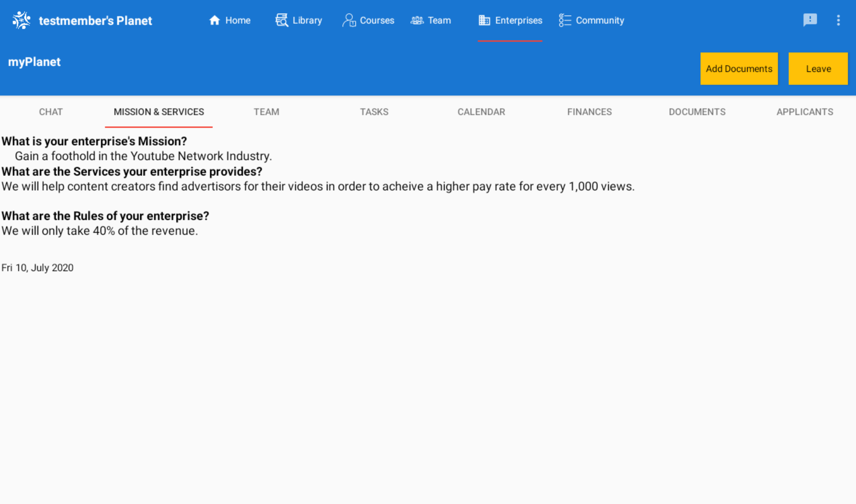View the APPLICANTS tab
This screenshot has height=504, width=856.
tap(805, 112)
